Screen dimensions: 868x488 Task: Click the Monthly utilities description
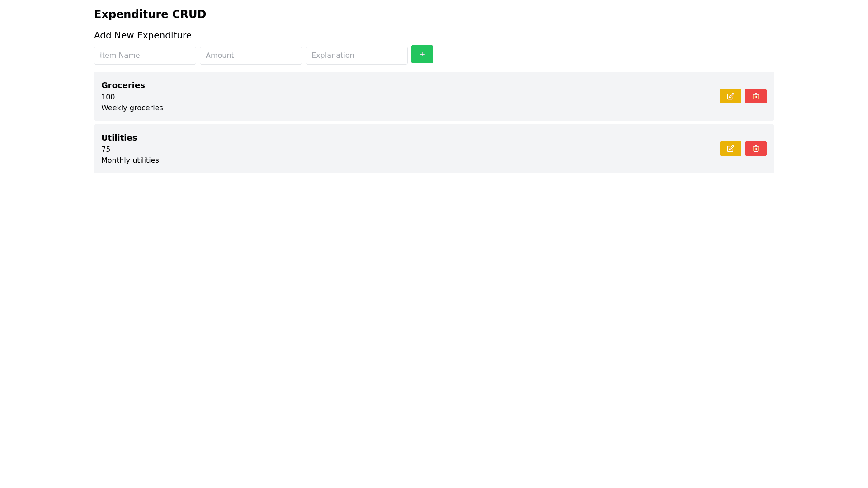pyautogui.click(x=130, y=160)
